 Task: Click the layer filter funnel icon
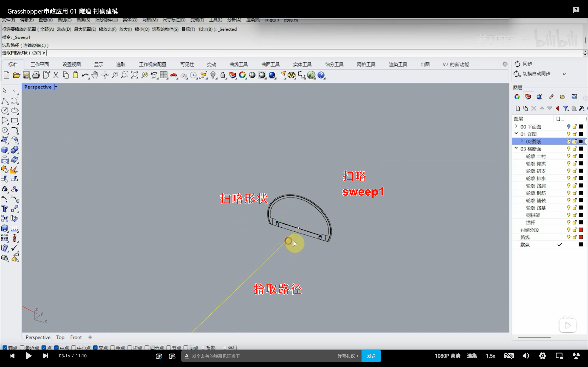(566, 108)
